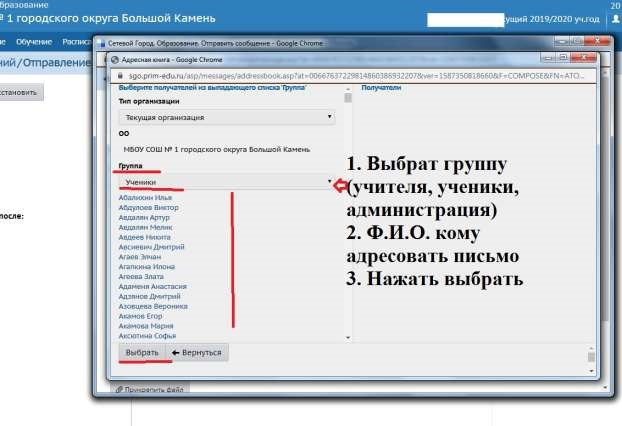
Task: Click the student list scrollbar up arrow
Action: pyautogui.click(x=348, y=90)
